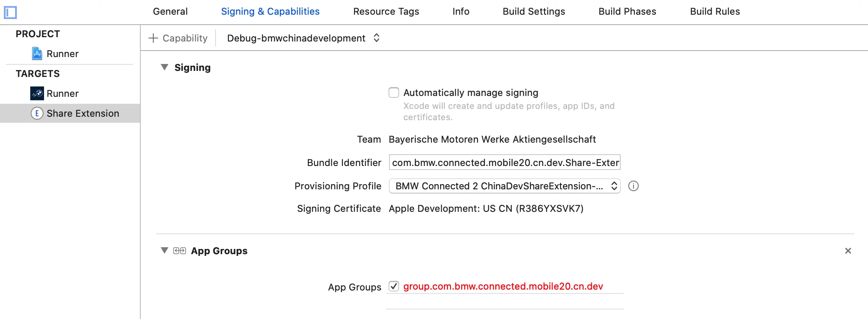Uncheck the group.com.bmw.connected.mobile20.cn.dev app group
Screen dimensions: 868x319
click(394, 286)
